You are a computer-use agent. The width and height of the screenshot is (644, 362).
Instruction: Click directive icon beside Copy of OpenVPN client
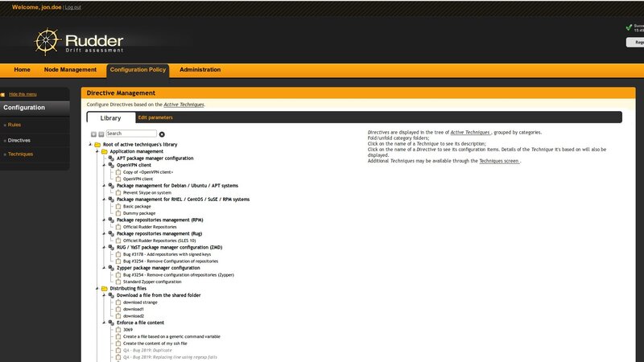118,172
